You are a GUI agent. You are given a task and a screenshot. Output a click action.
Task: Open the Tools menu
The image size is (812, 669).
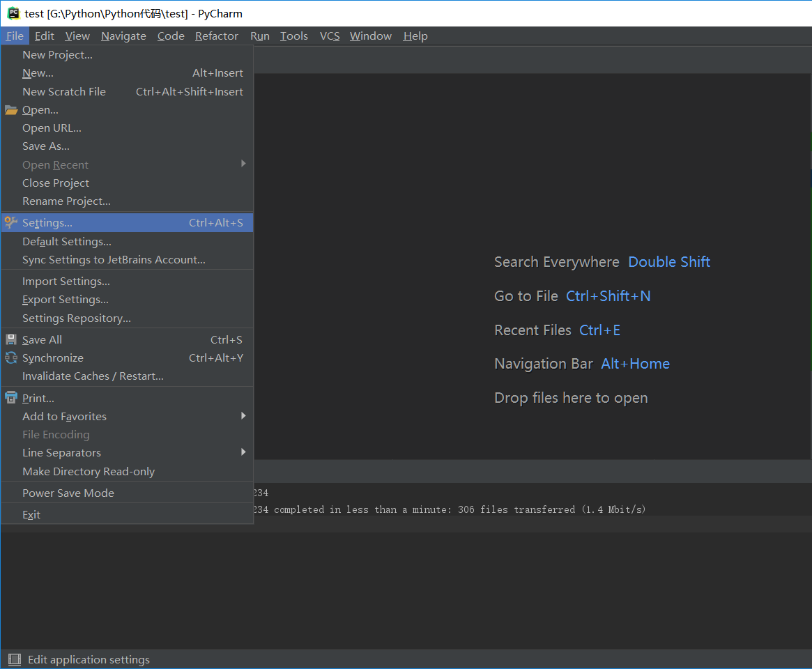[x=293, y=36]
